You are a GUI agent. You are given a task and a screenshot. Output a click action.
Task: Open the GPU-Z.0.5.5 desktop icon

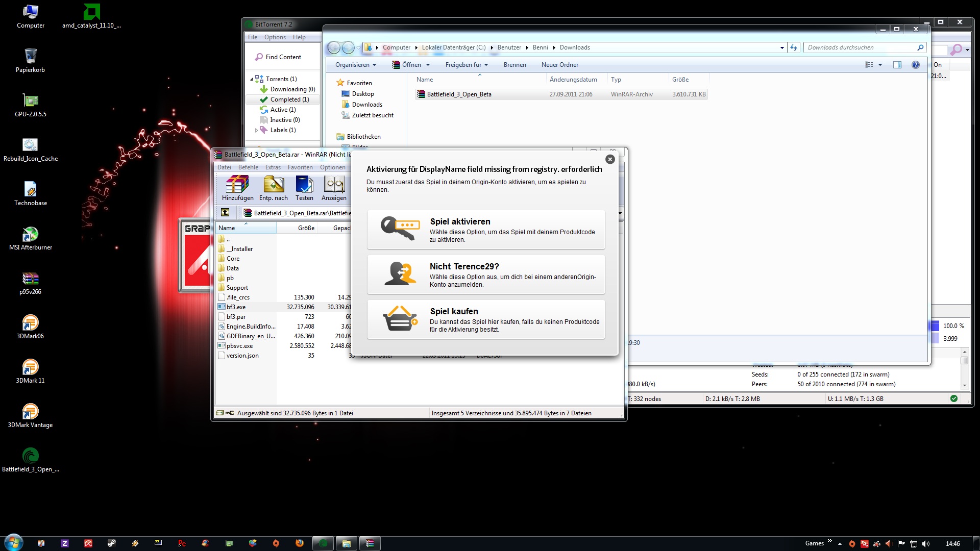[x=31, y=105]
